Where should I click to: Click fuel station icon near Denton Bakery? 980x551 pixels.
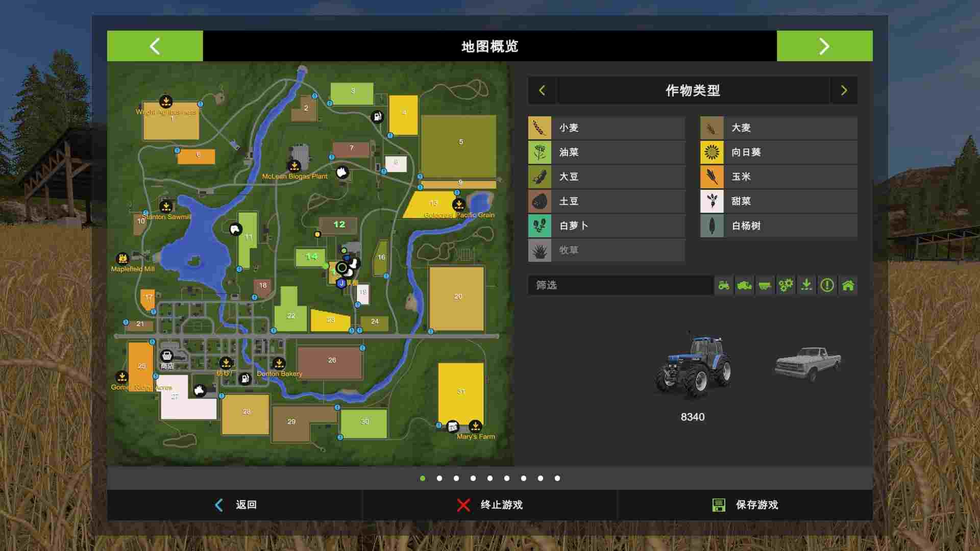(245, 379)
